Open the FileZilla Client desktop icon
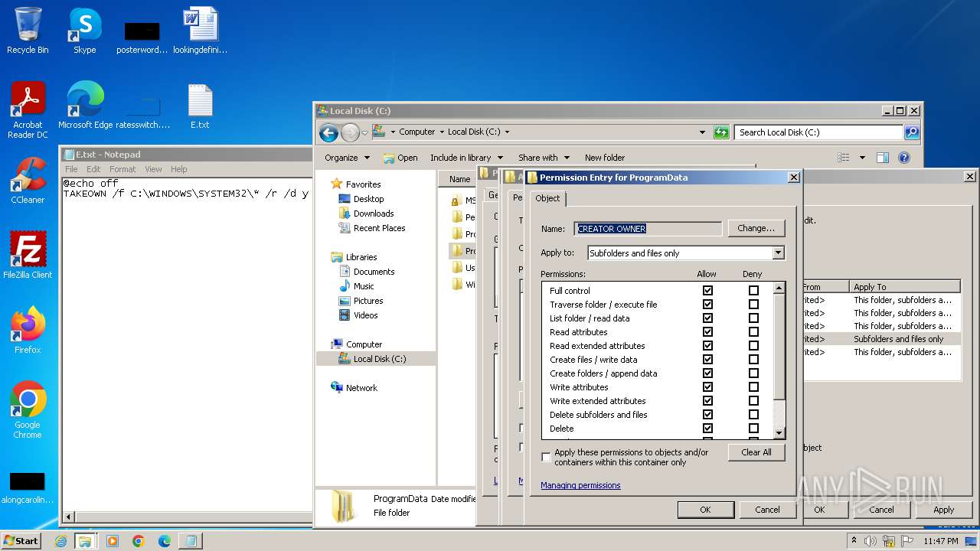This screenshot has height=551, width=980. click(x=28, y=255)
